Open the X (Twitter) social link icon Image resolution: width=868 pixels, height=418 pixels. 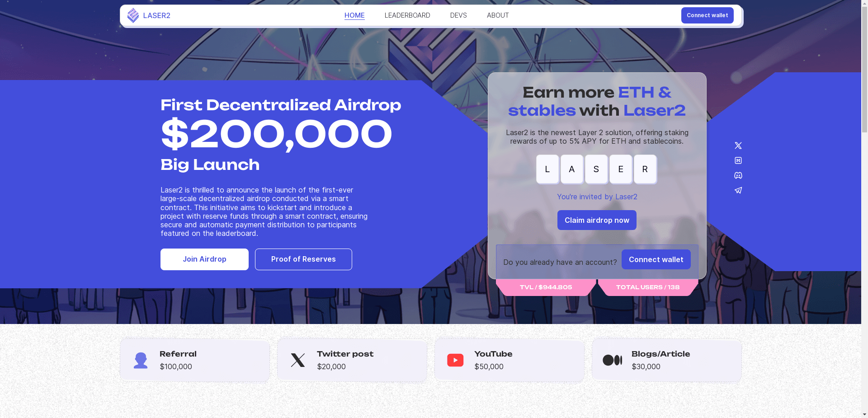(x=738, y=146)
